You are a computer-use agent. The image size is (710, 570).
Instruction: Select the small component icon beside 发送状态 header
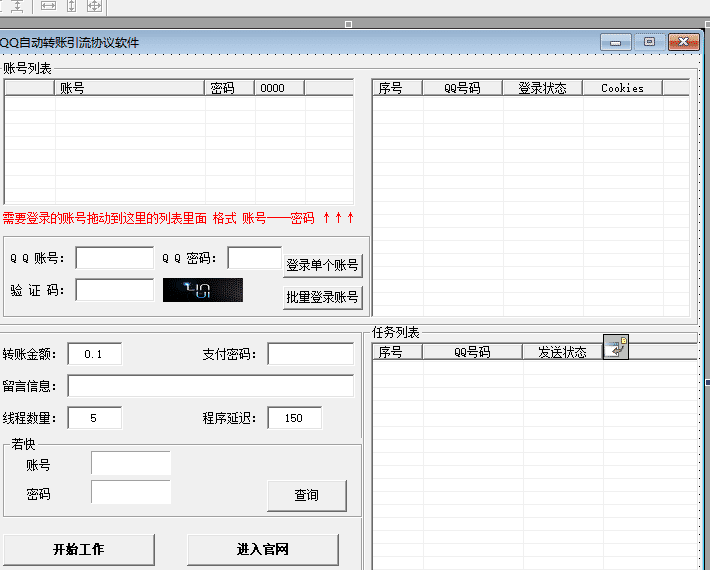(x=616, y=347)
